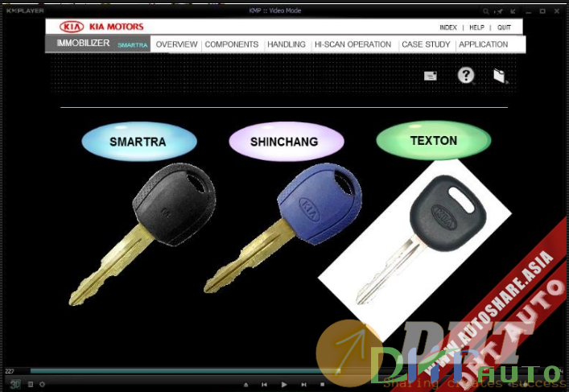Select the SMARTRA oval button
The width and height of the screenshot is (569, 392).
pyautogui.click(x=139, y=141)
